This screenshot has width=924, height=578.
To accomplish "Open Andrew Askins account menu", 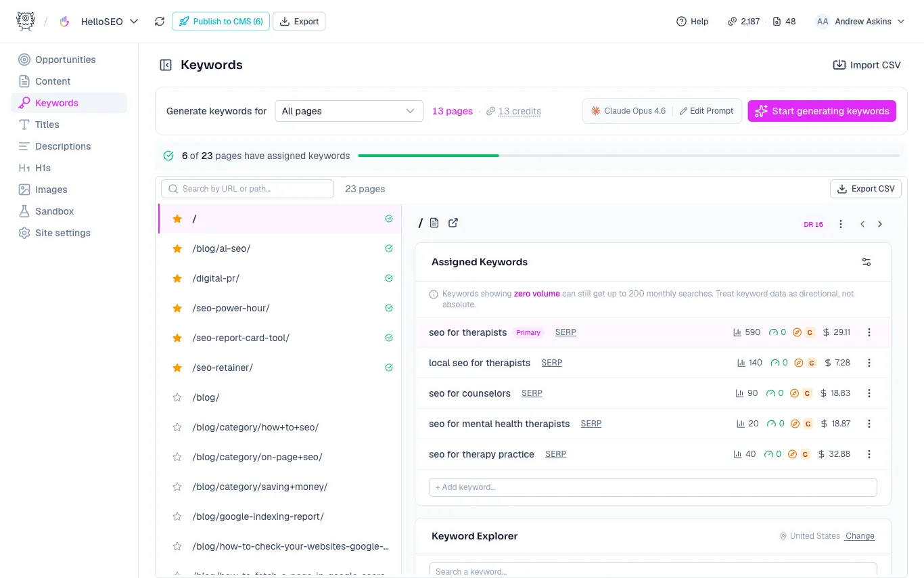I will pyautogui.click(x=860, y=22).
